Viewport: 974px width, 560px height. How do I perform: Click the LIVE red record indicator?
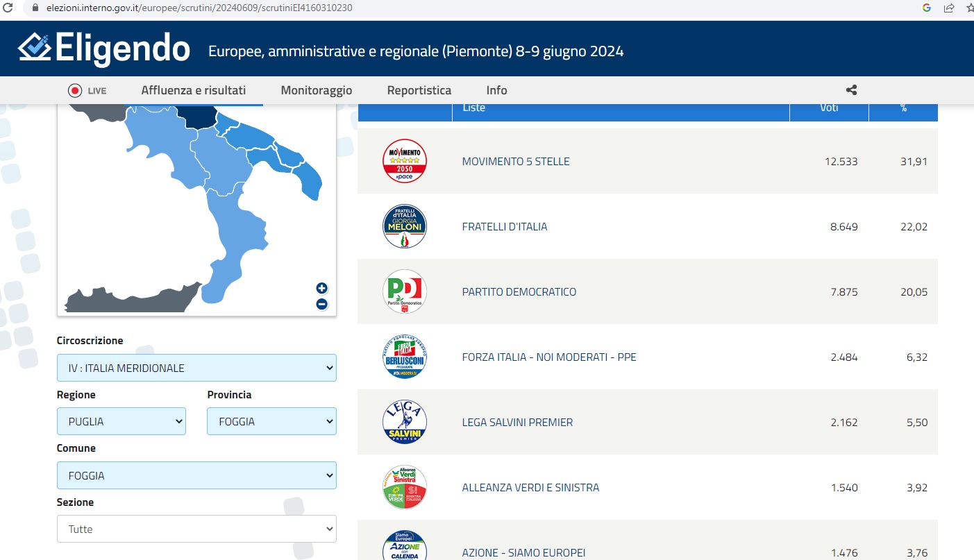pyautogui.click(x=75, y=90)
